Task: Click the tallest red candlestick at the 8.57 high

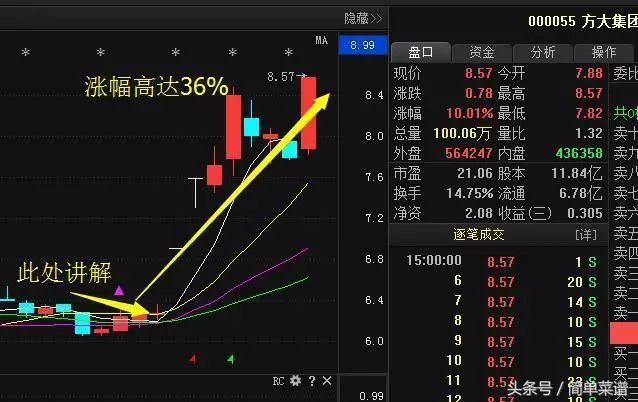Action: point(308,113)
